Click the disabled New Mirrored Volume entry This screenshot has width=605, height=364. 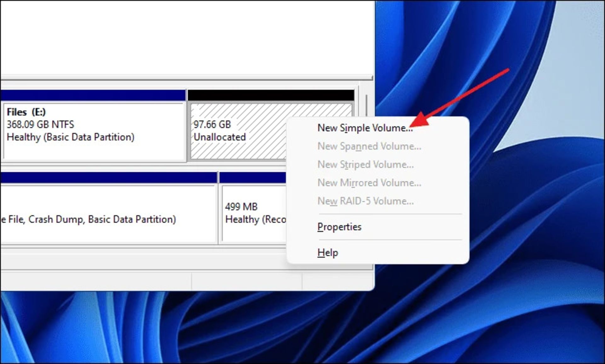pos(369,183)
